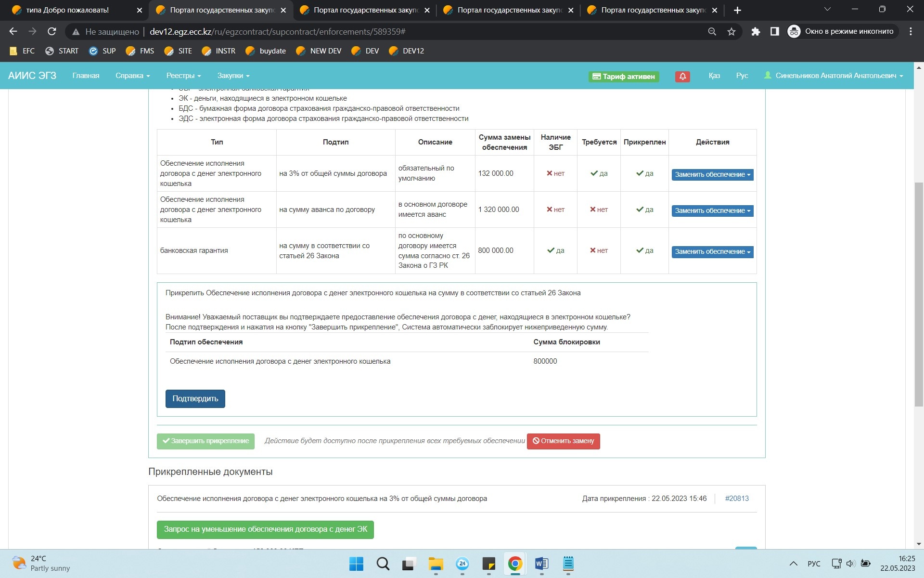The image size is (924, 578).
Task: Open 'Заменить обеспечение' dropdown for банковская гарантия
Action: (x=712, y=251)
